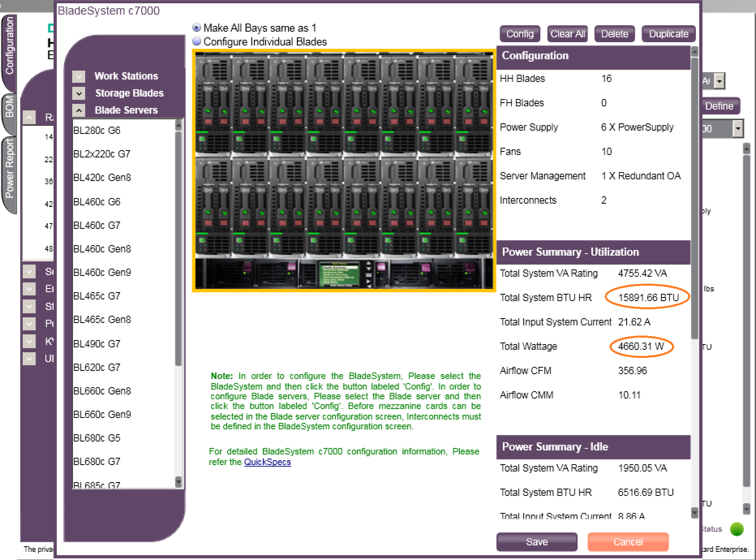Expand the Se section in background panel
756x560 pixels.
[29, 271]
